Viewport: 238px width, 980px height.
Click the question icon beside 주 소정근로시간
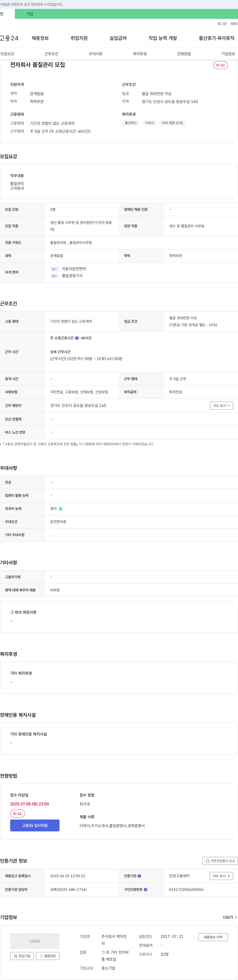point(77,338)
